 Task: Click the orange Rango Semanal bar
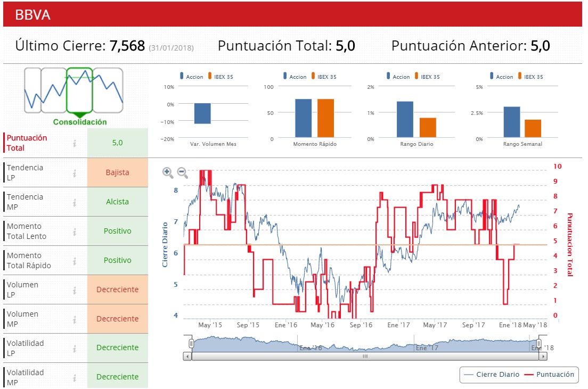(533, 129)
